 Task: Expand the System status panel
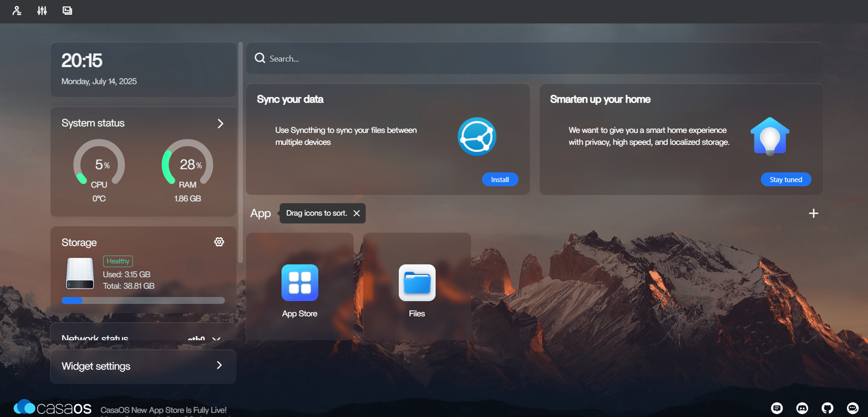220,124
